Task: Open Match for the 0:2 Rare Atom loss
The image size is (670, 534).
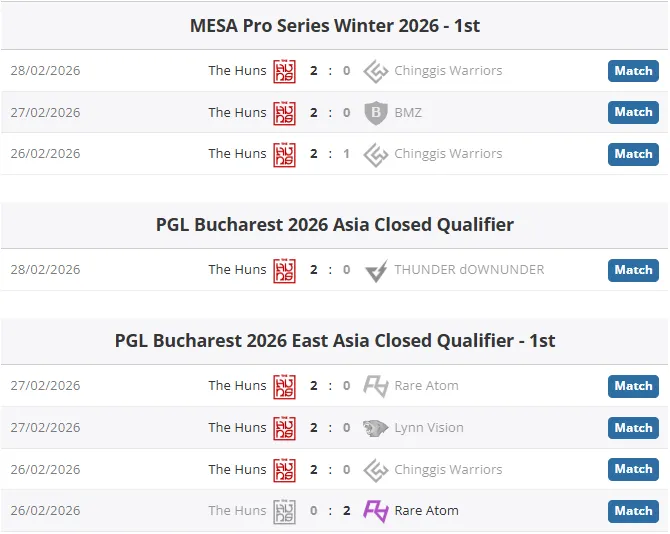Action: [633, 511]
